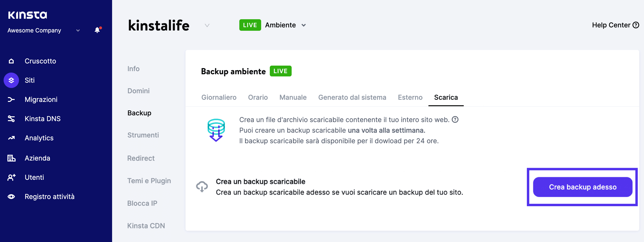
Task: Select the Redirect menu item
Action: coord(141,158)
